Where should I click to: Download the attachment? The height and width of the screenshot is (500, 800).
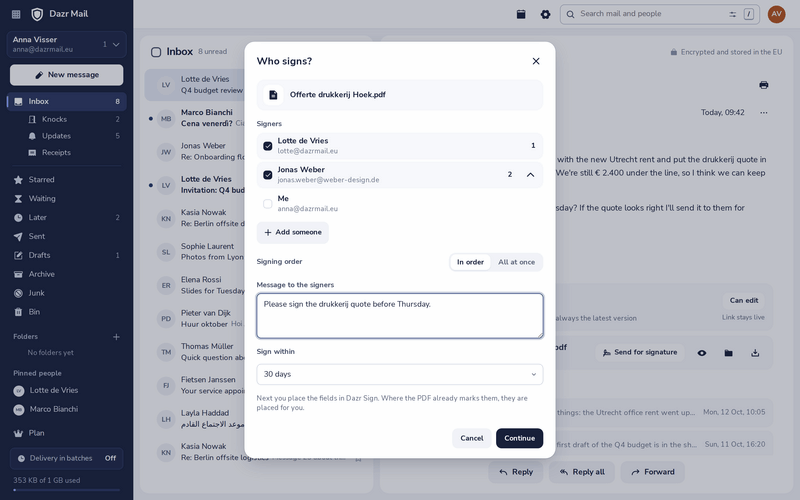click(755, 353)
